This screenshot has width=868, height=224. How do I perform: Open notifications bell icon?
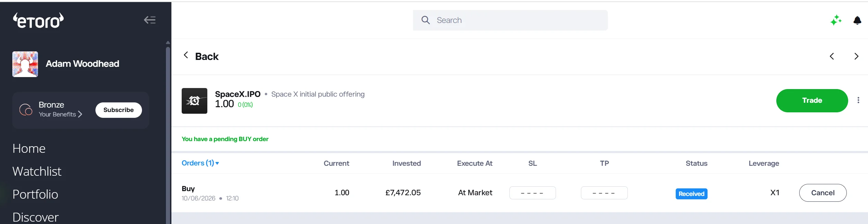point(857,21)
